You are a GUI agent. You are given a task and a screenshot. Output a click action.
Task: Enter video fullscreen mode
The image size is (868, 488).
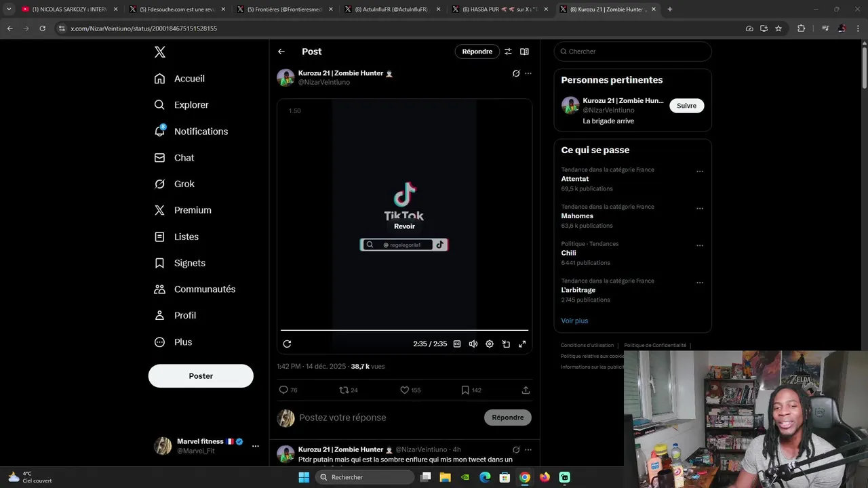tap(522, 344)
